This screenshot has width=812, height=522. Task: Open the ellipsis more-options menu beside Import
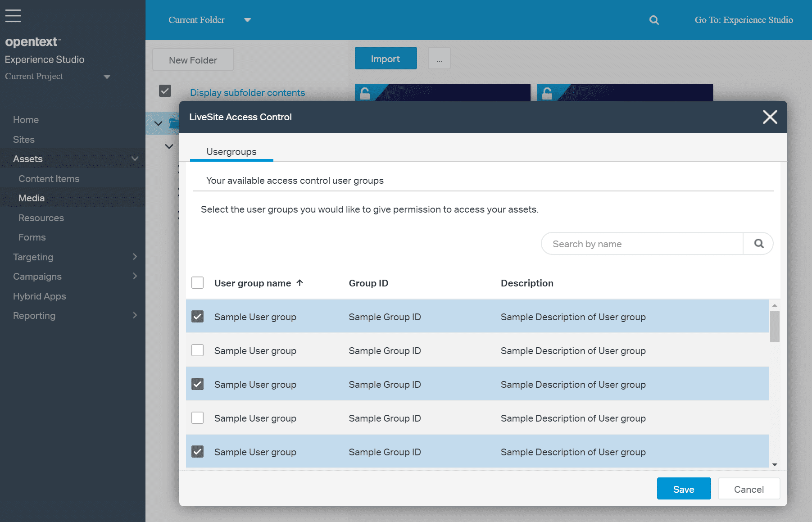[x=439, y=58]
